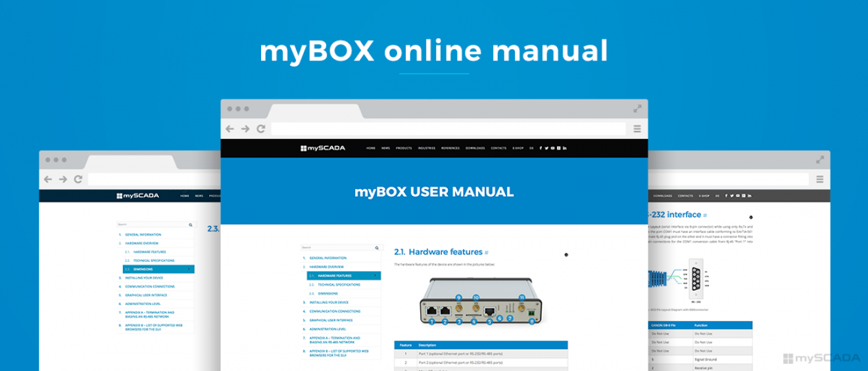Reload the front browser window page

click(260, 128)
